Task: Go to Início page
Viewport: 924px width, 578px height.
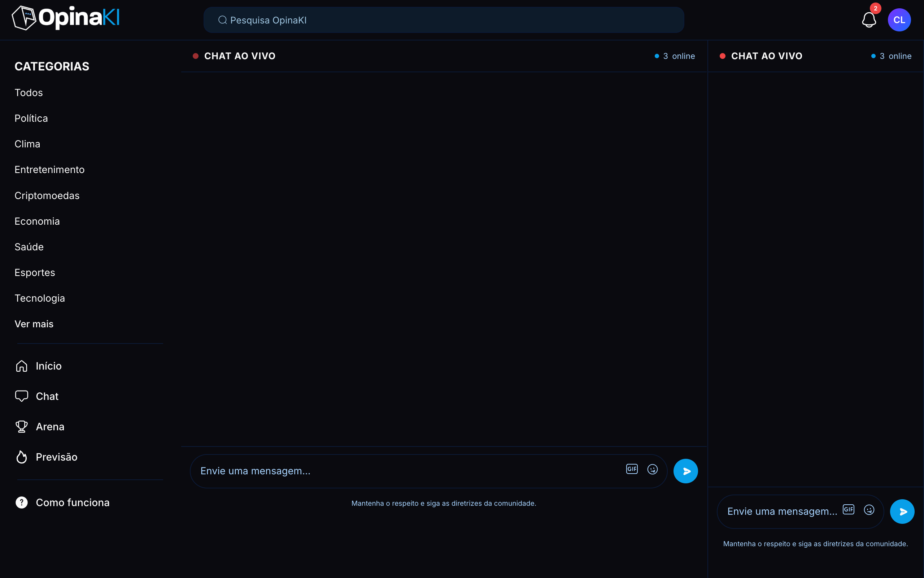Action: [48, 366]
